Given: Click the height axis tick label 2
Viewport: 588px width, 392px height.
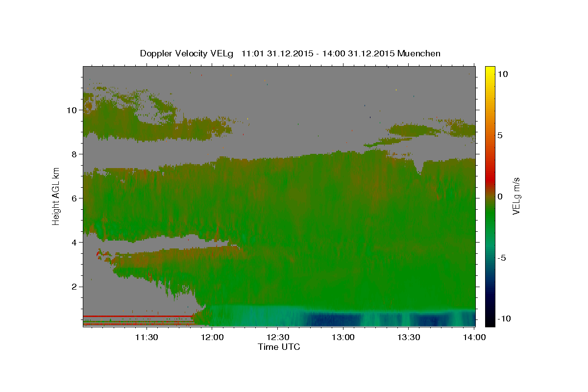Looking at the screenshot, I should tap(74, 287).
